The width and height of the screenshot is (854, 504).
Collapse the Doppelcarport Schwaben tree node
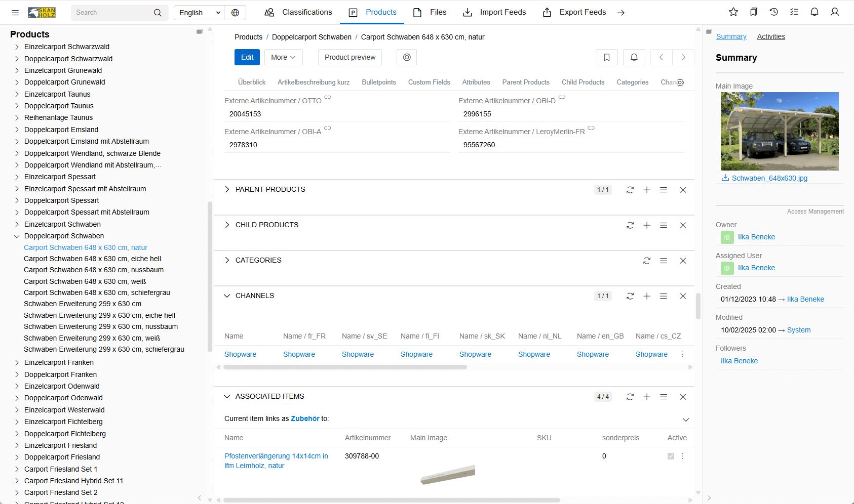click(17, 236)
